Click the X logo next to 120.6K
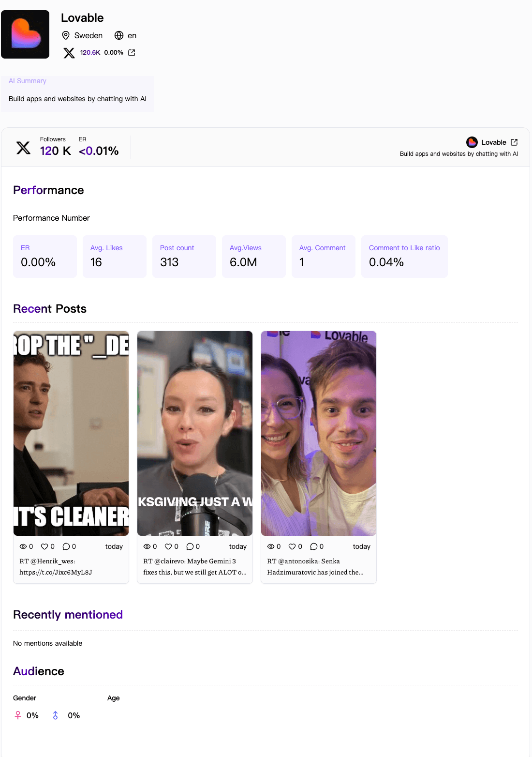The image size is (532, 757). click(69, 53)
